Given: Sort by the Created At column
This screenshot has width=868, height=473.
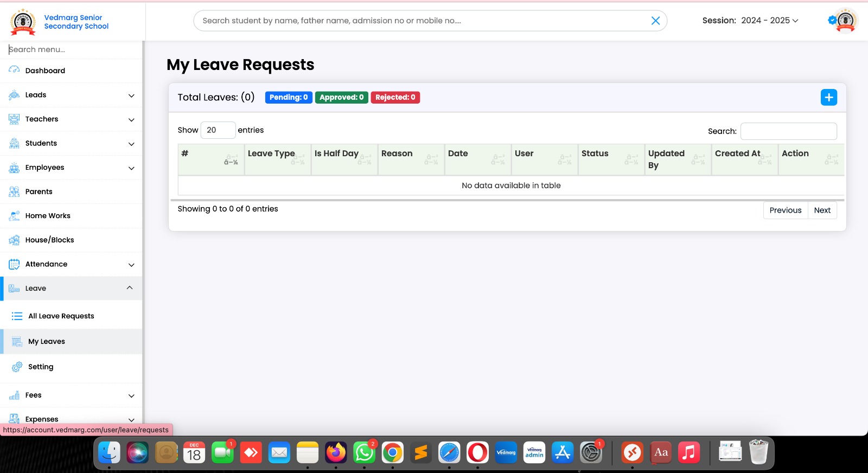Looking at the screenshot, I should 745,159.
